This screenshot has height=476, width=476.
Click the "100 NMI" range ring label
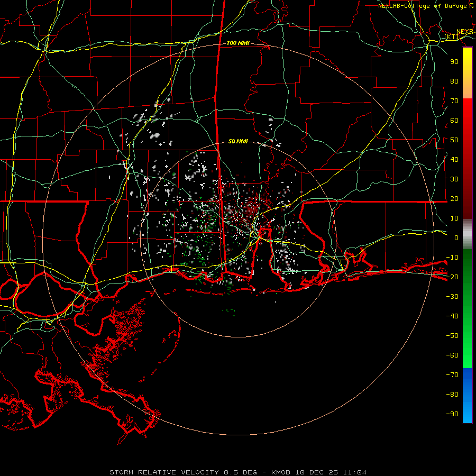point(238,43)
